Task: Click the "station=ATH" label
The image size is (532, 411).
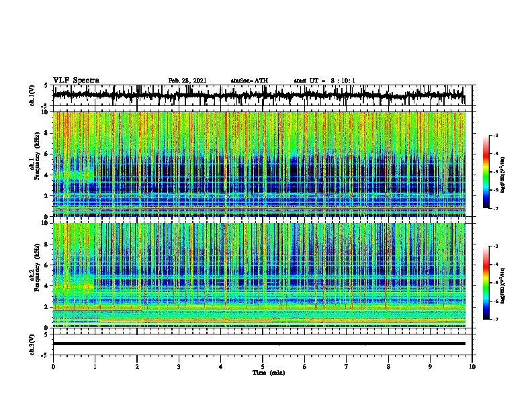Action: tap(249, 81)
